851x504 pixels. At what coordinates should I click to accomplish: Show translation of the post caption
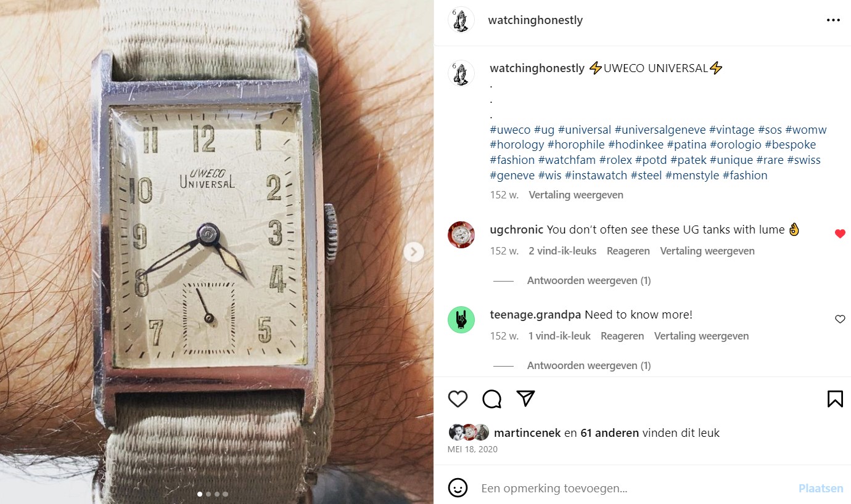576,195
